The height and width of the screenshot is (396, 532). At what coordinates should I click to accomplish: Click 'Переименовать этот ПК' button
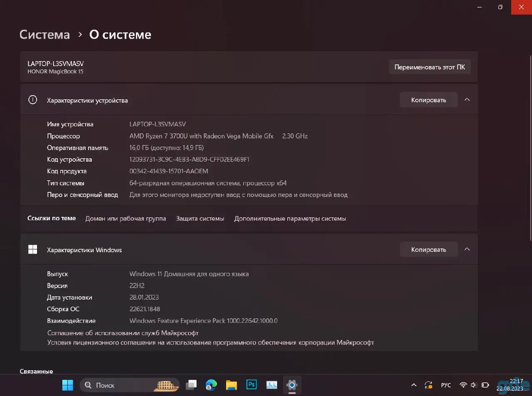[x=430, y=67]
